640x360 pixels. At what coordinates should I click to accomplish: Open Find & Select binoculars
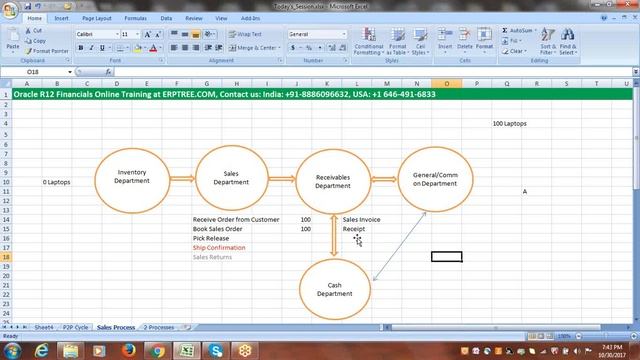[x=568, y=41]
